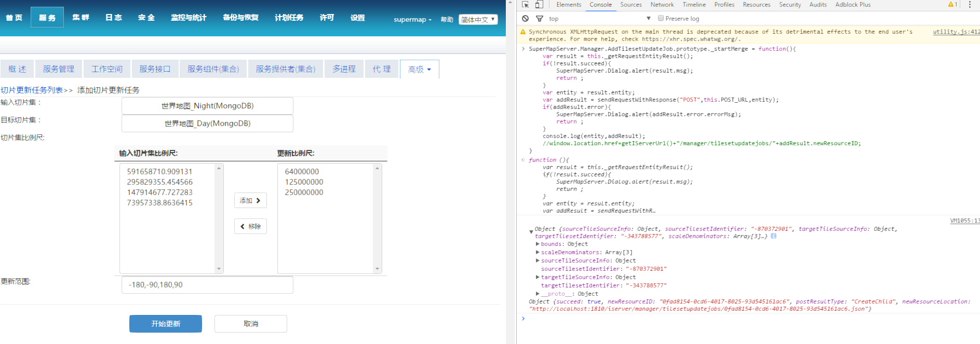Open the 简体中文 language dropdown
The height and width of the screenshot is (344, 980).
pos(478,20)
